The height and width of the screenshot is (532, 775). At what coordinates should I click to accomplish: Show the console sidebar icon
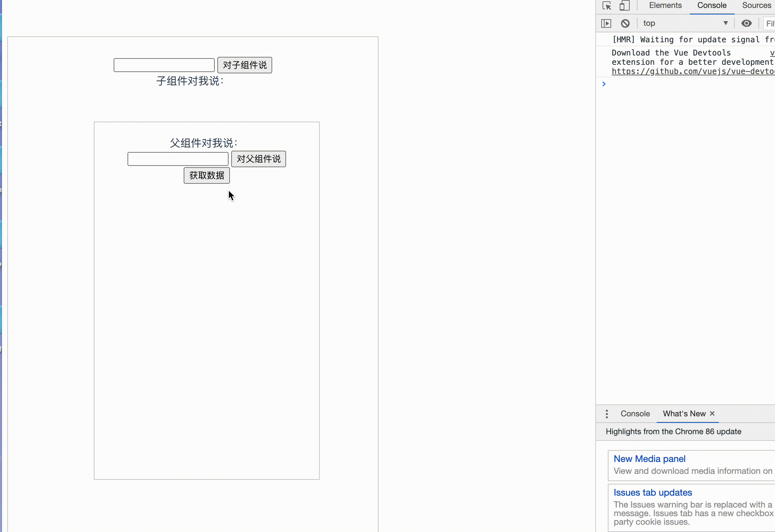click(606, 23)
